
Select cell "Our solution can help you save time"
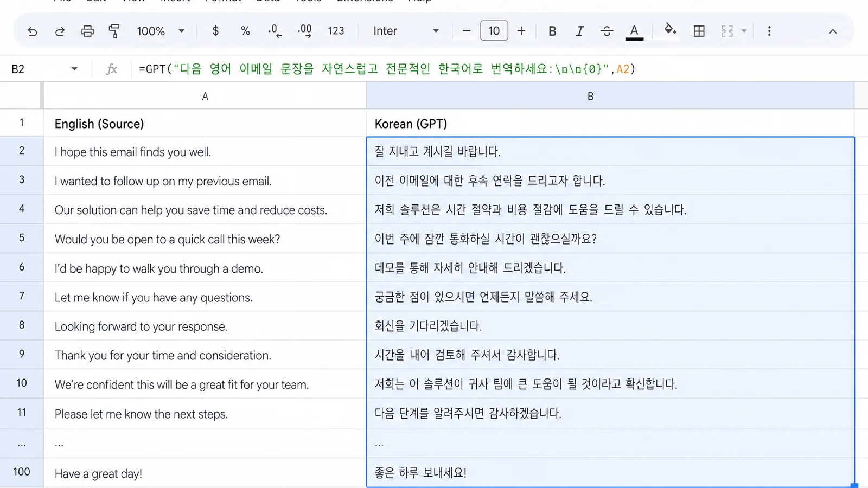(x=205, y=209)
